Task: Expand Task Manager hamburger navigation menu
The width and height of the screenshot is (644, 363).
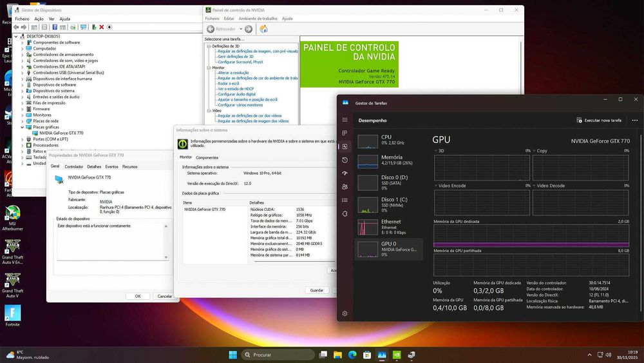Action: [x=345, y=120]
